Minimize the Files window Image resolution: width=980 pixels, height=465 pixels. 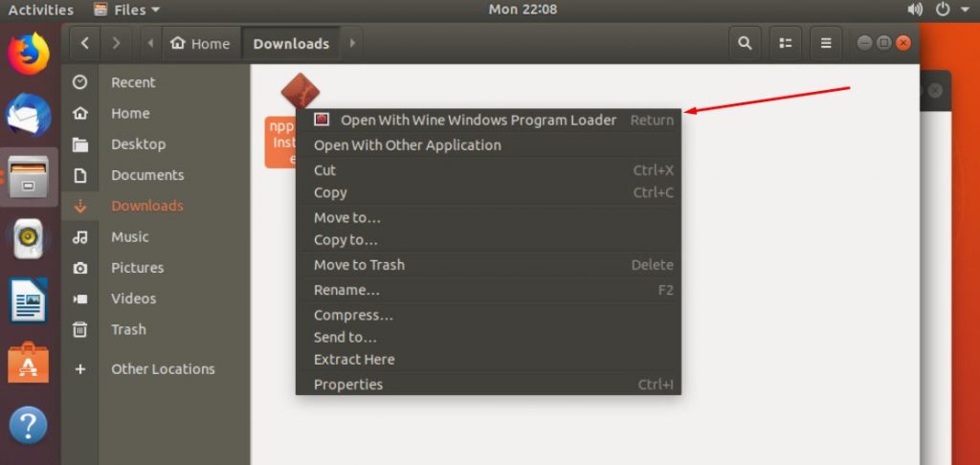pyautogui.click(x=864, y=43)
